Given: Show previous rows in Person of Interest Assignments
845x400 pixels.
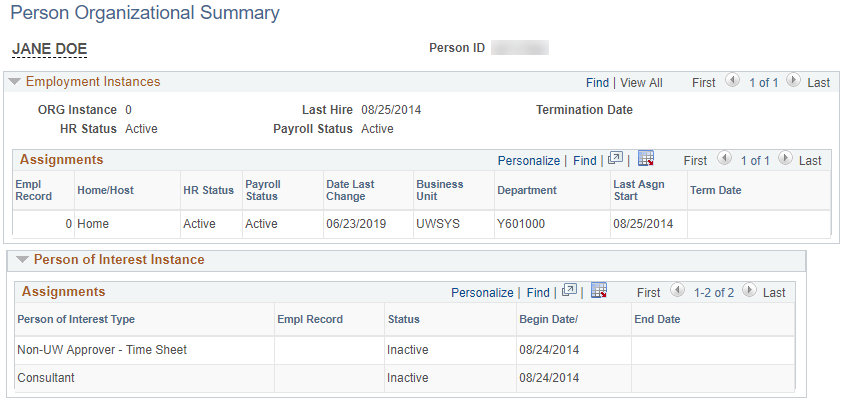Looking at the screenshot, I should click(677, 291).
